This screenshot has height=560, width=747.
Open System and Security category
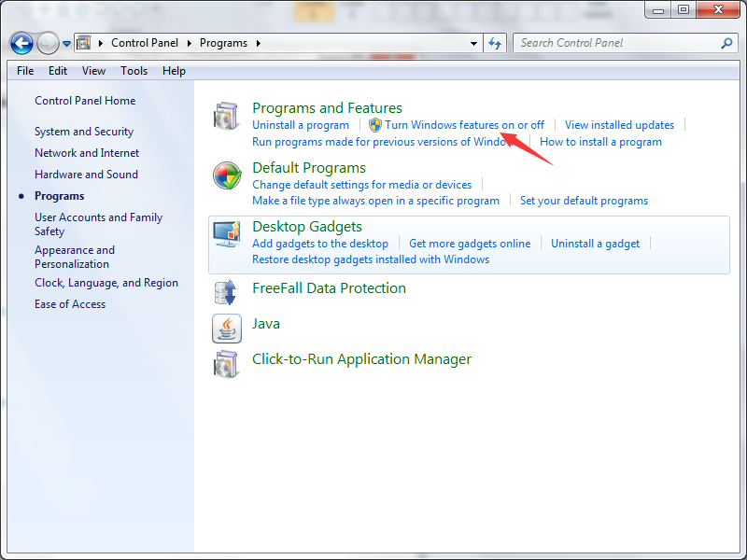point(84,132)
